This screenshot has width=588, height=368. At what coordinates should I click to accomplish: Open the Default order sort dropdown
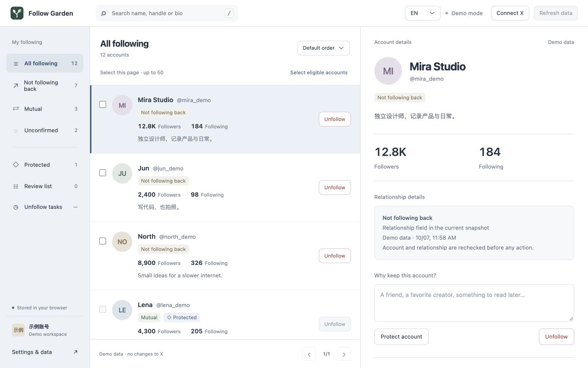(x=324, y=48)
